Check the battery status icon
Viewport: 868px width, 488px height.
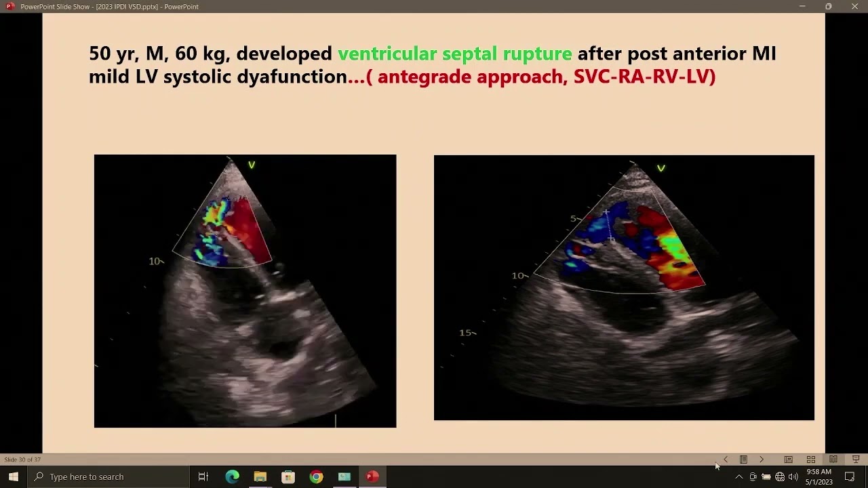click(766, 476)
